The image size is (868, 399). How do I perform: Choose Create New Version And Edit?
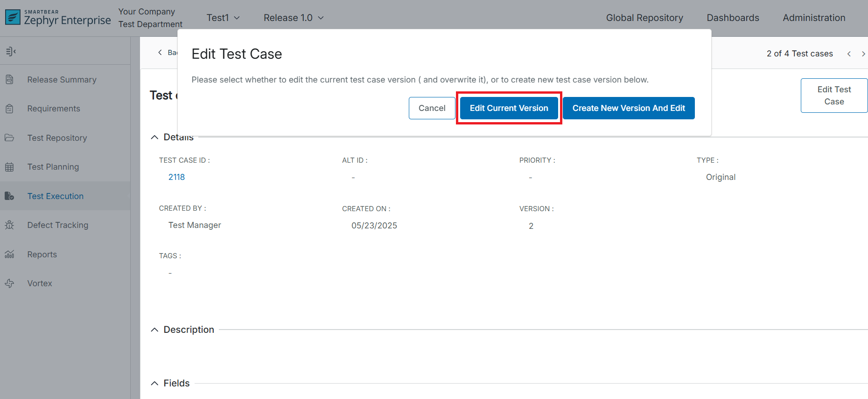[x=628, y=108]
